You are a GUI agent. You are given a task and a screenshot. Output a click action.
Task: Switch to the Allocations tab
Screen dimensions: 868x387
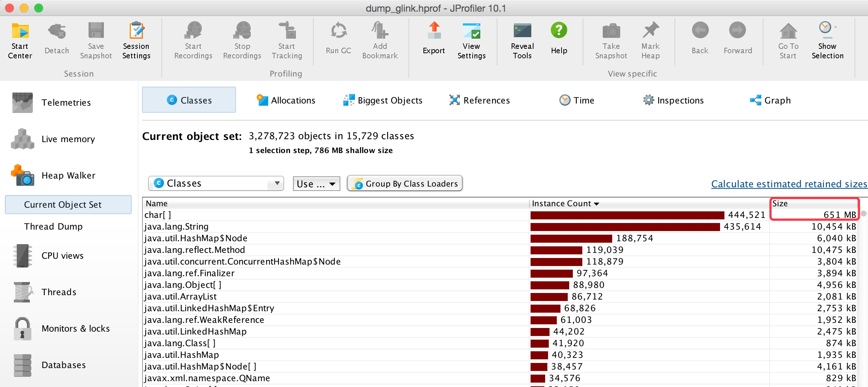pyautogui.click(x=286, y=100)
